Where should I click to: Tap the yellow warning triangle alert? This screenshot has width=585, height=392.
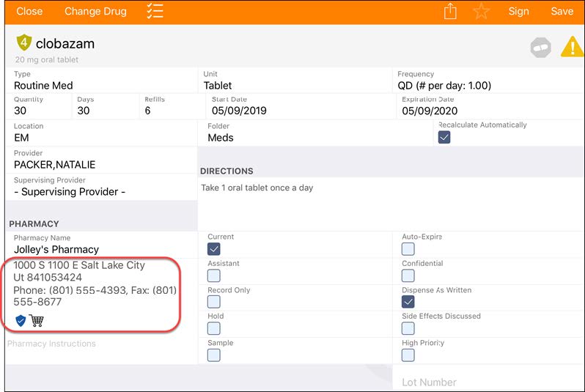coord(573,48)
